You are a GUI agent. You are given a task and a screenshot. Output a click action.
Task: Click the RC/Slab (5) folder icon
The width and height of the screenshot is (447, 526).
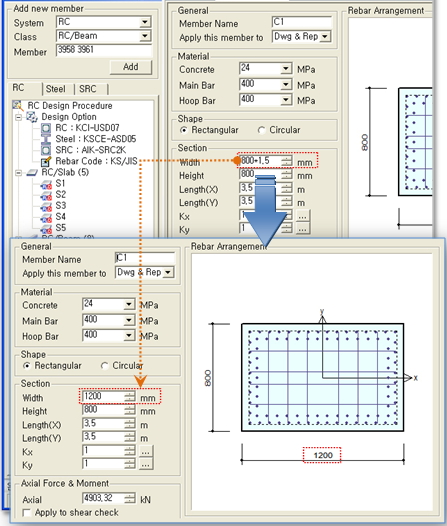(x=32, y=172)
